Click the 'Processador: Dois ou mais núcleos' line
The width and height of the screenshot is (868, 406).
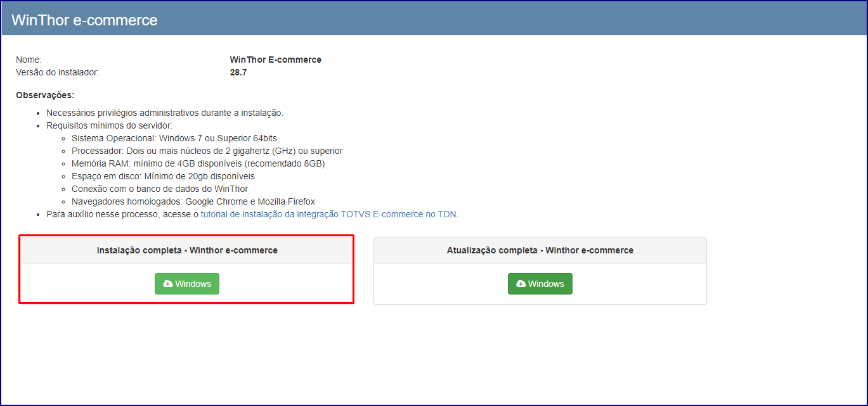pos(207,151)
